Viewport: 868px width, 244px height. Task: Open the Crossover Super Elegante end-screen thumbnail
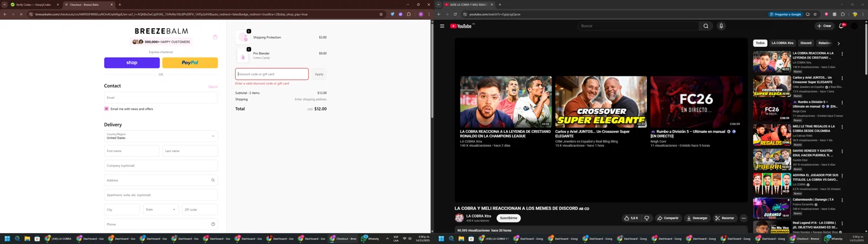[601, 102]
